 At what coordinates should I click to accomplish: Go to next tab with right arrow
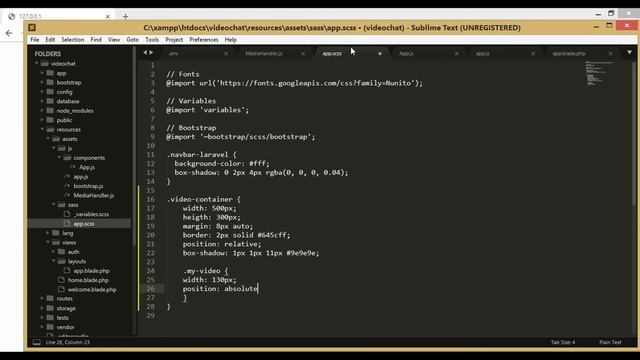pyautogui.click(x=151, y=53)
